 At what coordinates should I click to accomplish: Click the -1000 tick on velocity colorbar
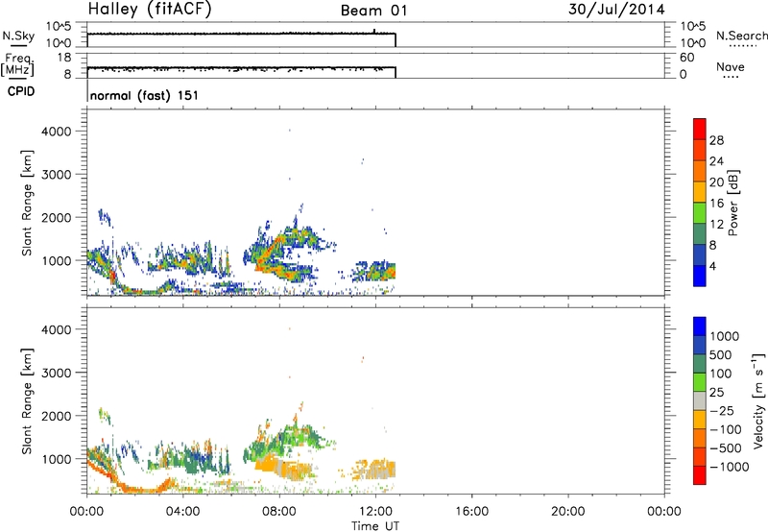[729, 467]
